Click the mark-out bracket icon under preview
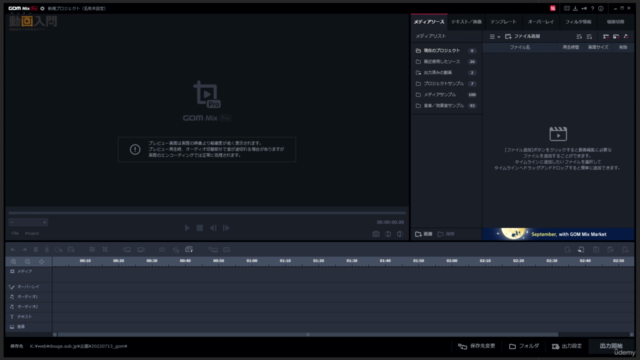The width and height of the screenshot is (640, 360). pos(400,234)
